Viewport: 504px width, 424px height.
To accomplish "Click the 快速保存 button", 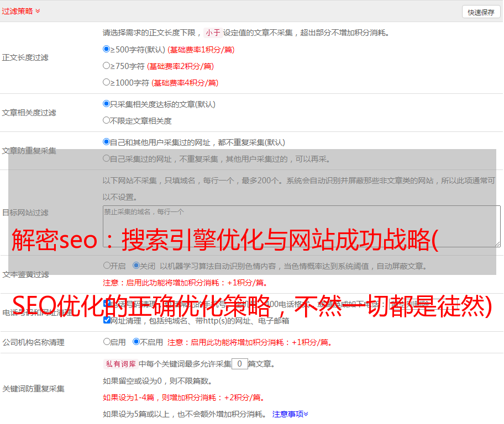I will point(481,12).
